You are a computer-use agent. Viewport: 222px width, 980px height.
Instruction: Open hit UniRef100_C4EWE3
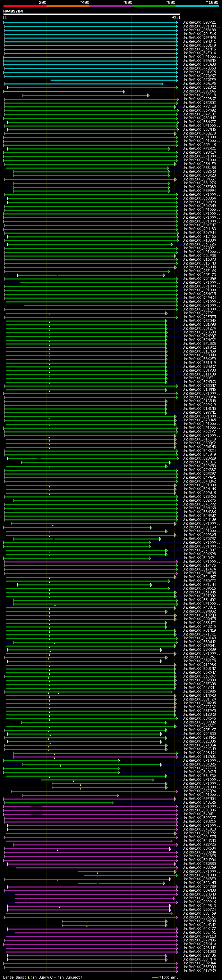[x=199, y=829]
